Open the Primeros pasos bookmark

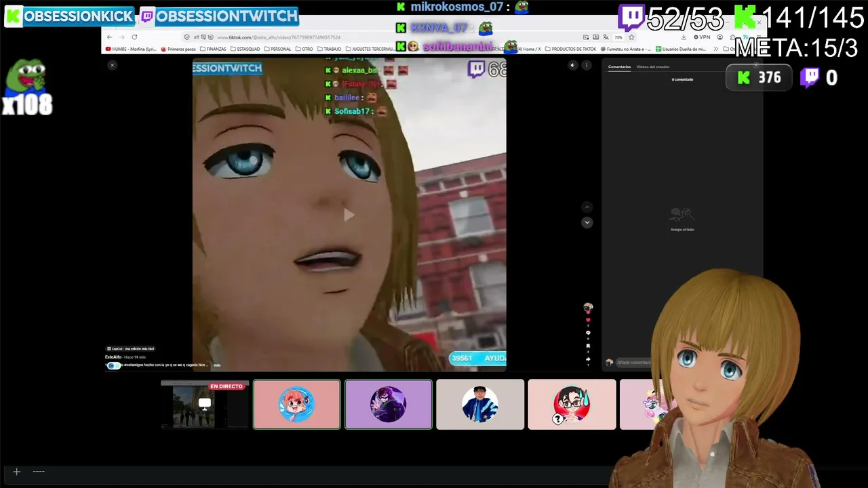point(178,49)
